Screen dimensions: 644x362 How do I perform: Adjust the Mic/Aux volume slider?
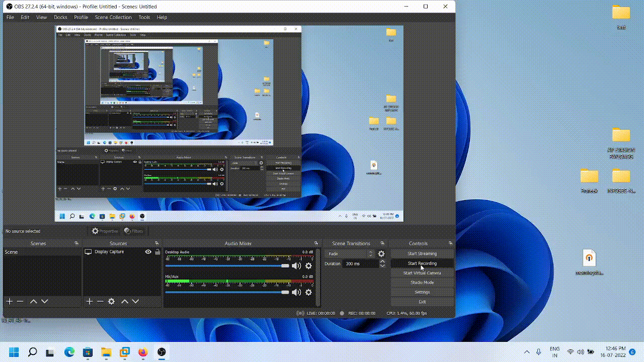pyautogui.click(x=227, y=292)
